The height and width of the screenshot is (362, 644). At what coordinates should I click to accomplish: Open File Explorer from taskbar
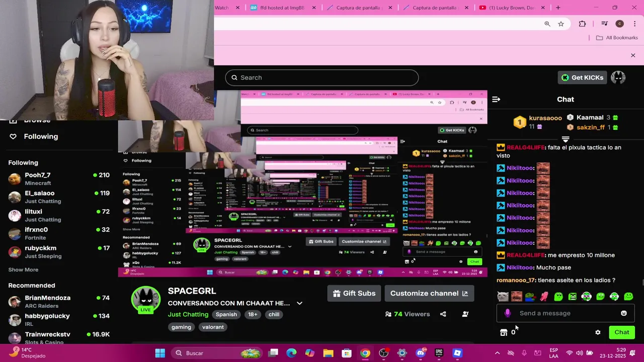click(x=328, y=353)
